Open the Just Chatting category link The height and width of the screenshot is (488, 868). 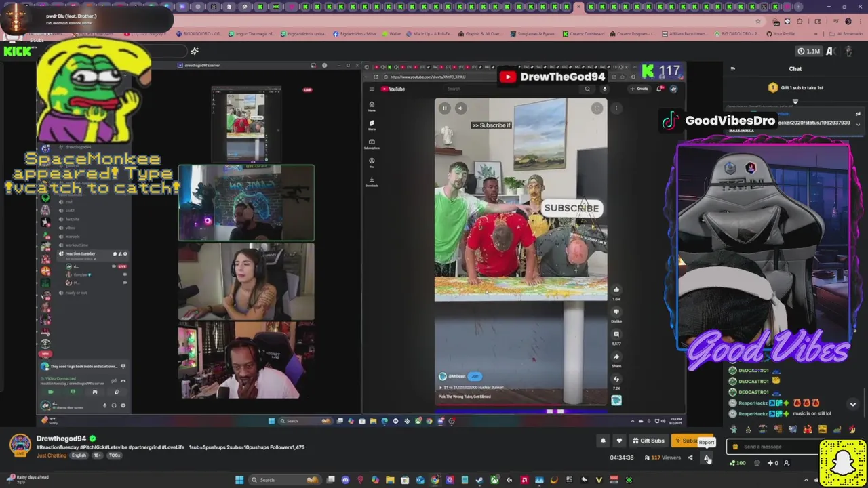(x=52, y=455)
